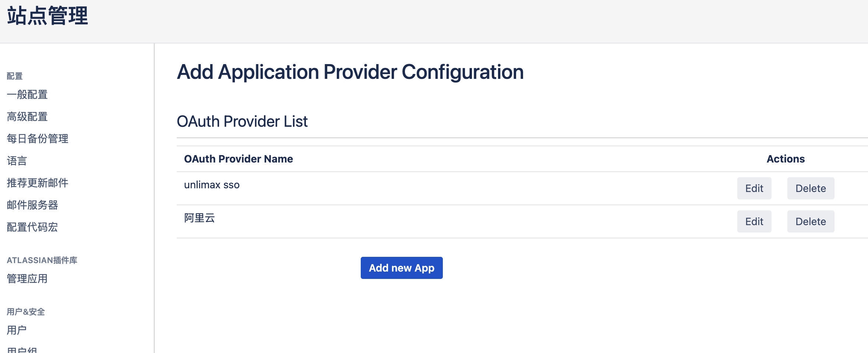Click the Actions column header
The height and width of the screenshot is (353, 868).
[x=786, y=159]
